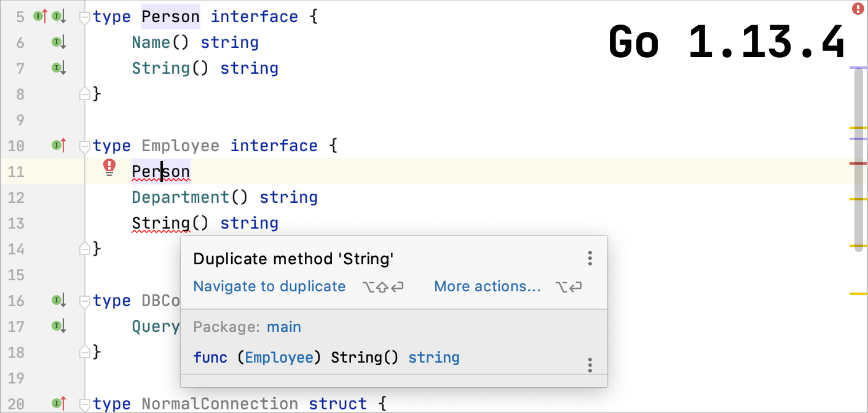Viewport: 868px width, 413px height.
Task: Collapse the Employee interface fold marker on line 10
Action: [x=85, y=148]
